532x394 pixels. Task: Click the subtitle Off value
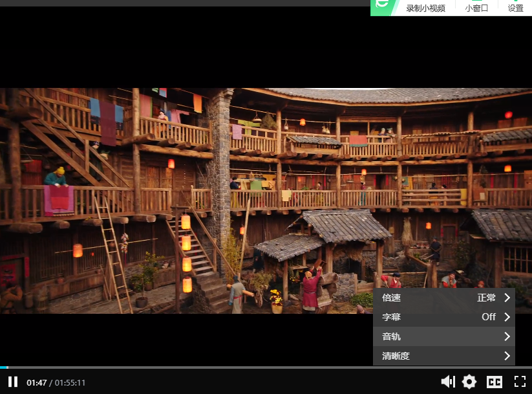coord(489,317)
